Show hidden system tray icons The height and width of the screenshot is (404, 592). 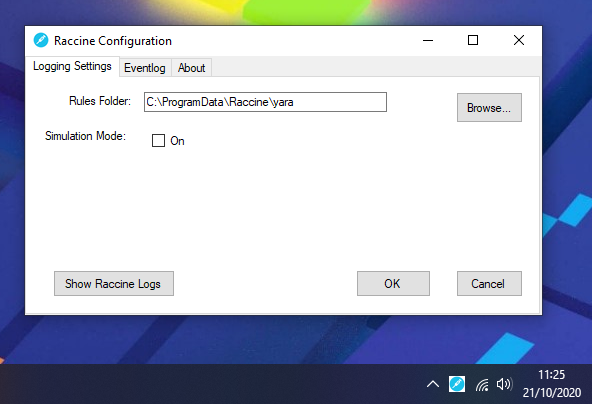coord(433,384)
